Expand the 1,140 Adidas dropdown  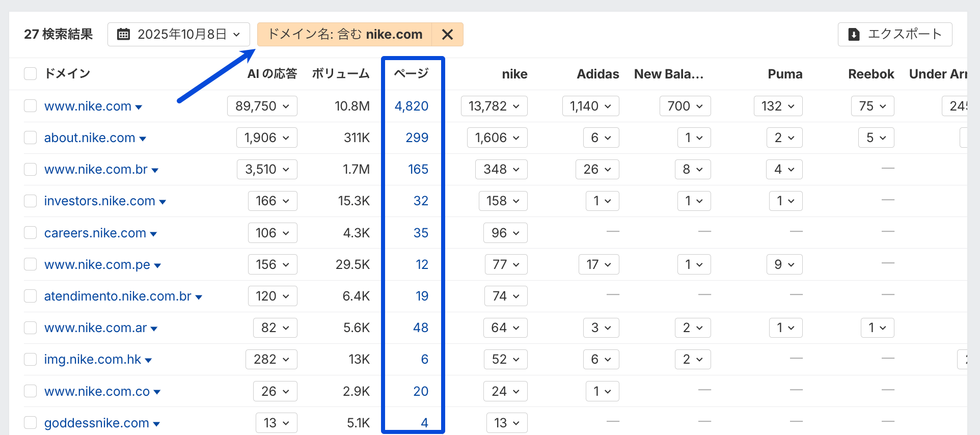click(x=590, y=106)
